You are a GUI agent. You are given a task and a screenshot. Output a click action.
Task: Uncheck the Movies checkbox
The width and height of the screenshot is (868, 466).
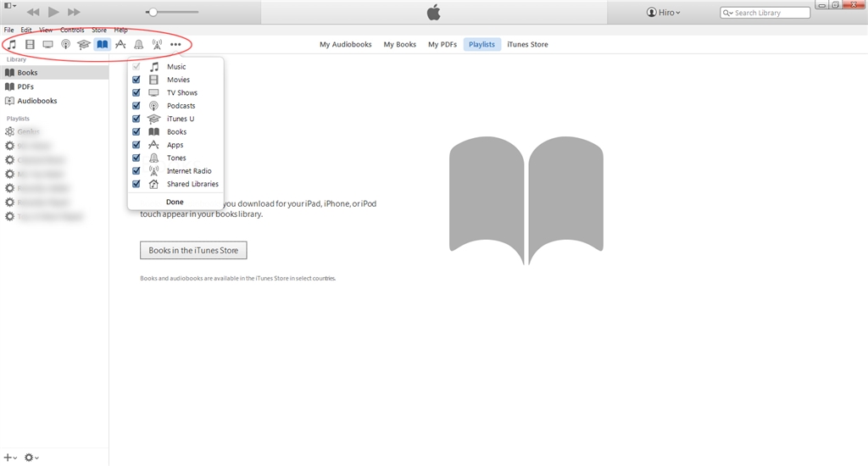coord(136,79)
